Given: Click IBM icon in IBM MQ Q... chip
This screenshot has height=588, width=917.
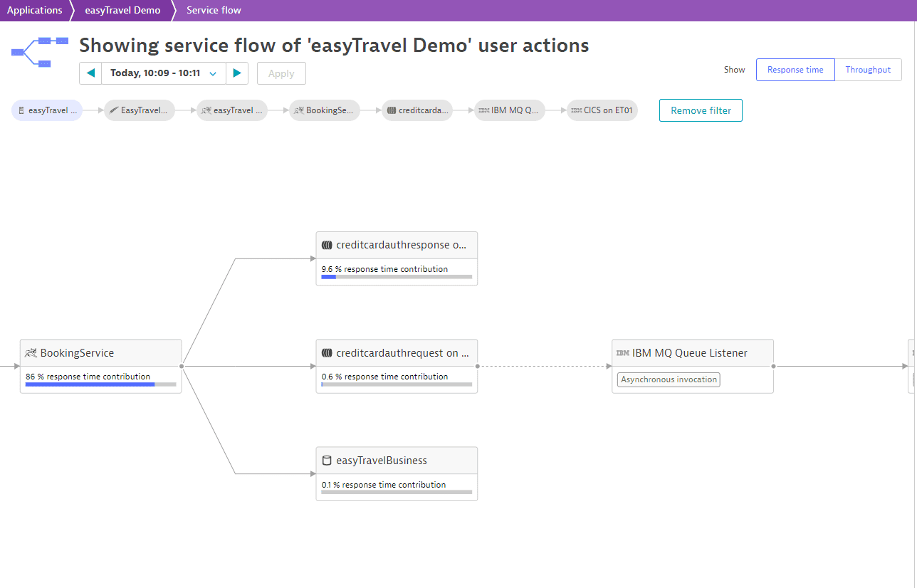Looking at the screenshot, I should (484, 110).
